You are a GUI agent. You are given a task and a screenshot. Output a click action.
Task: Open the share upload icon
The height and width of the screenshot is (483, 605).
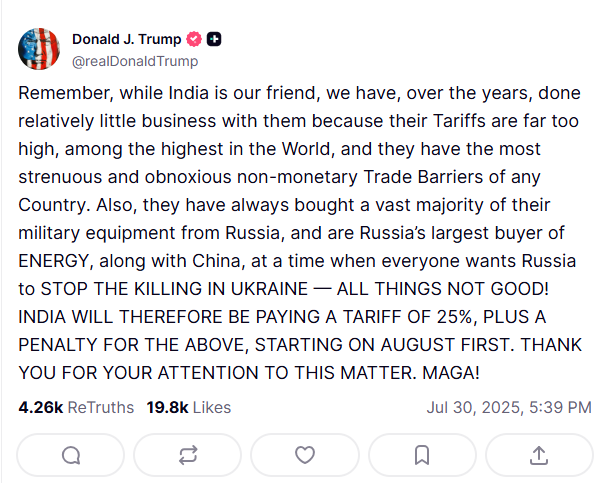click(538, 455)
